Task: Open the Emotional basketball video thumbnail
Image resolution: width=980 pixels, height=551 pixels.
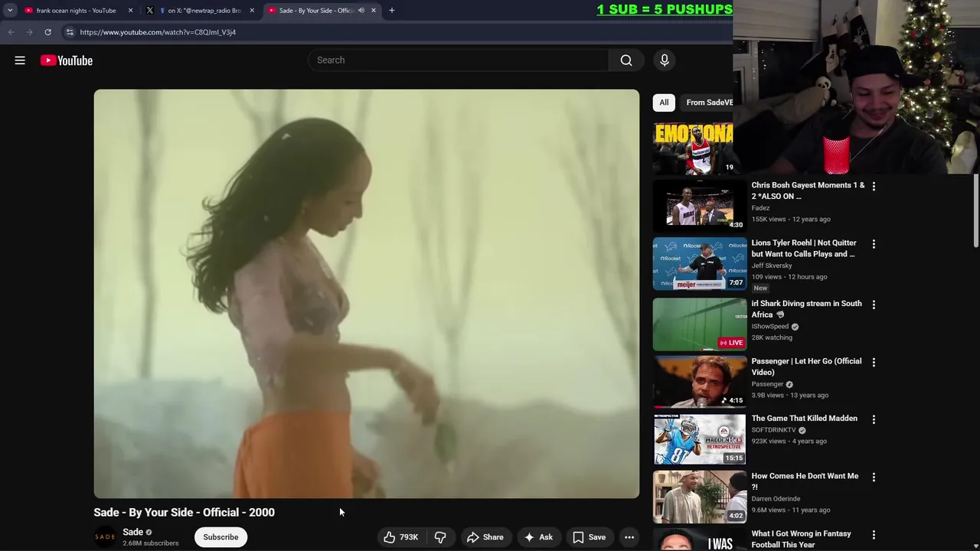Action: coord(693,148)
